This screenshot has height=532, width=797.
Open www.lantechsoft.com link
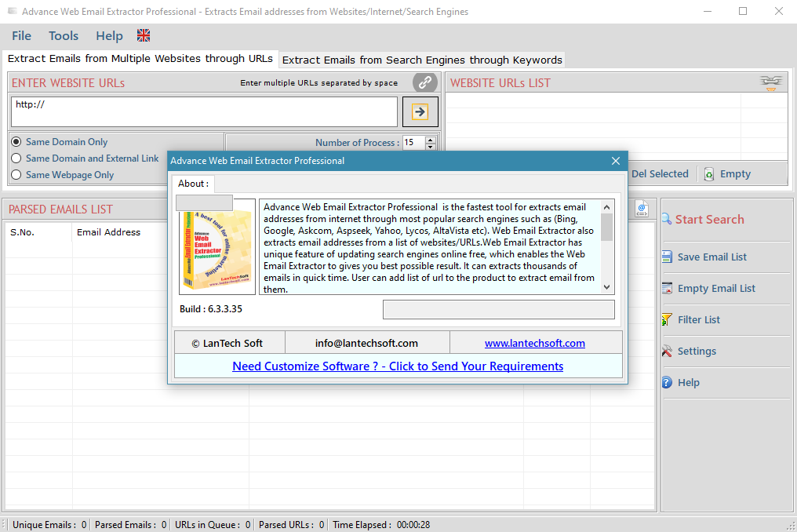[x=535, y=344]
